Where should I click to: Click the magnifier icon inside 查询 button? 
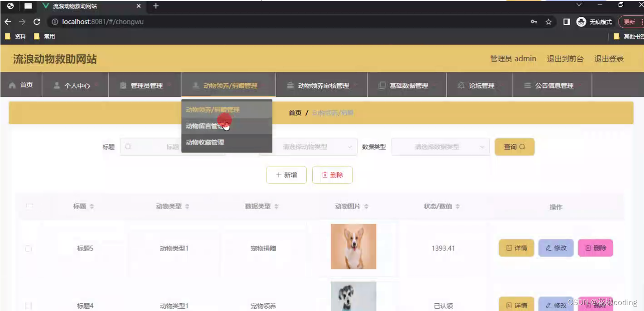(523, 147)
